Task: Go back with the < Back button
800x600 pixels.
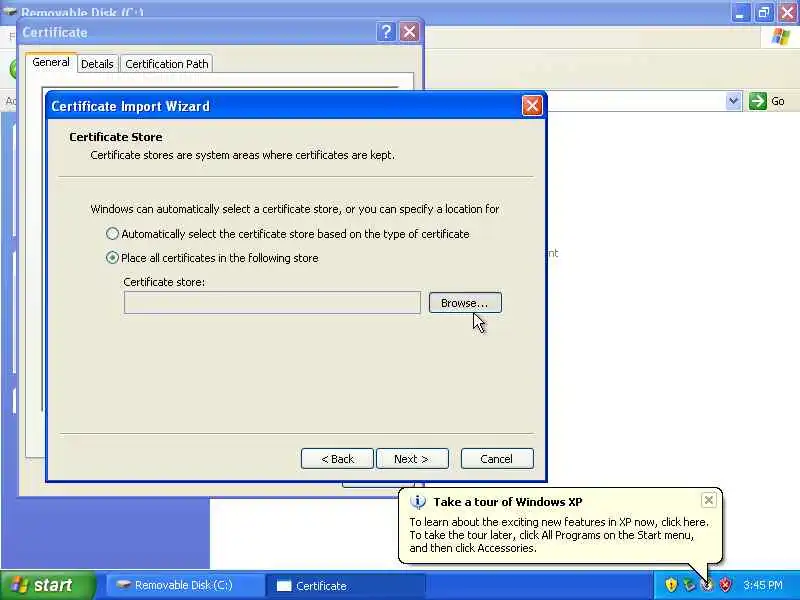Action: (337, 459)
